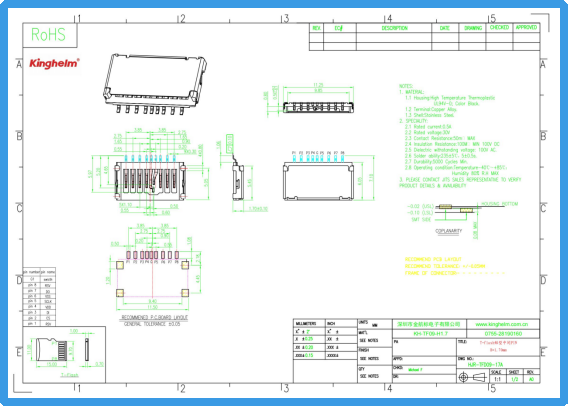Click the APPROVED column header in revision table

point(526,28)
